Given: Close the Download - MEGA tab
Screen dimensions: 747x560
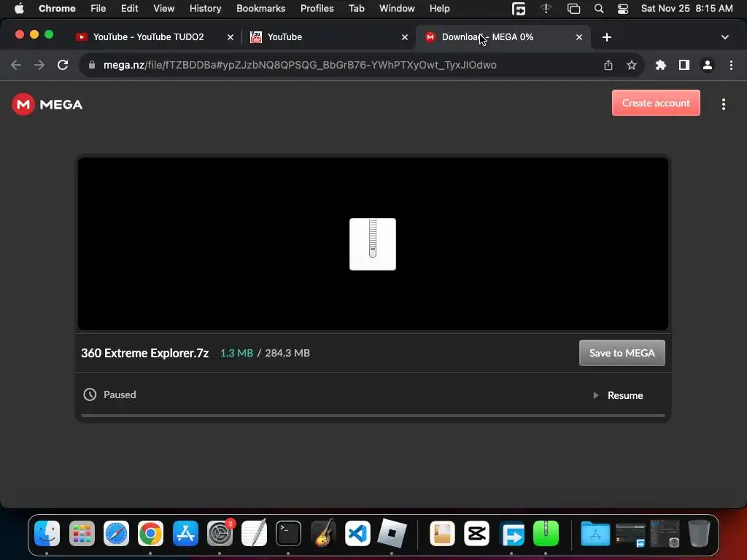Looking at the screenshot, I should point(578,37).
